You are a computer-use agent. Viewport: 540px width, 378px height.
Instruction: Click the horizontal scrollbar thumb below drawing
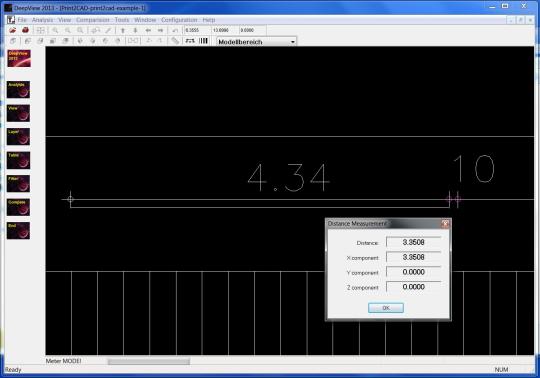(148, 361)
